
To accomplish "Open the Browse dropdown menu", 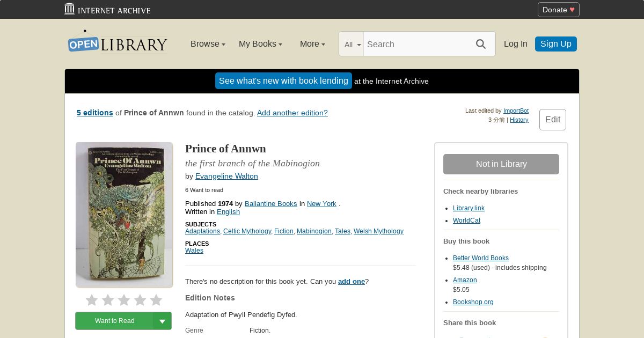I will [208, 44].
